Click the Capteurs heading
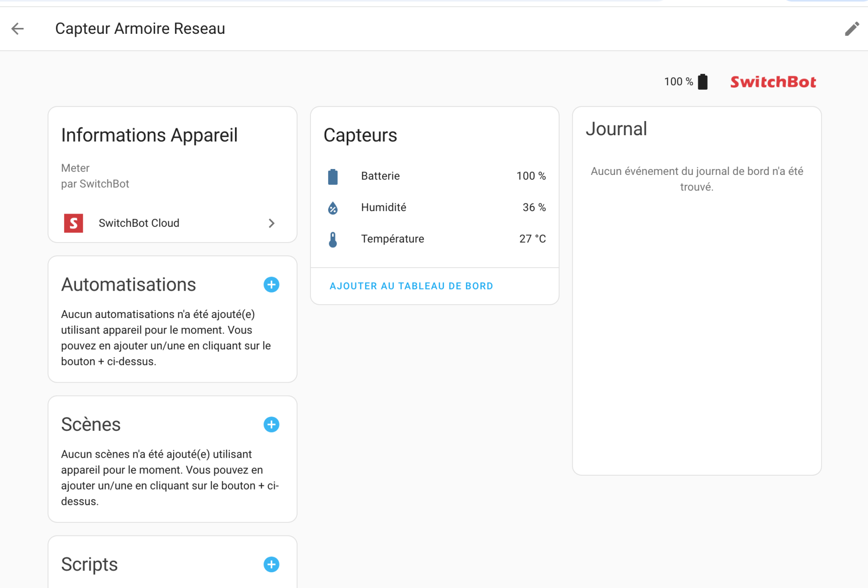868x588 pixels. pyautogui.click(x=360, y=135)
